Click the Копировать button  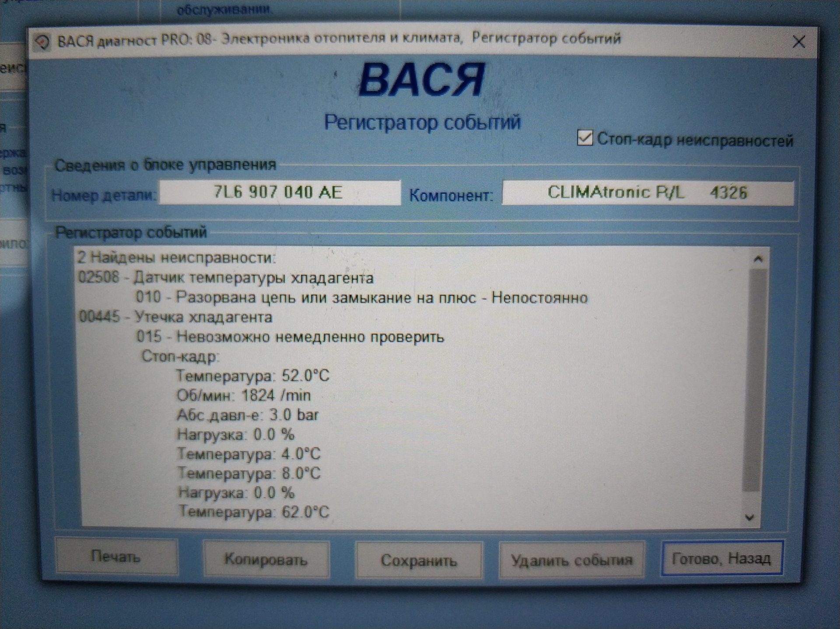click(x=266, y=559)
